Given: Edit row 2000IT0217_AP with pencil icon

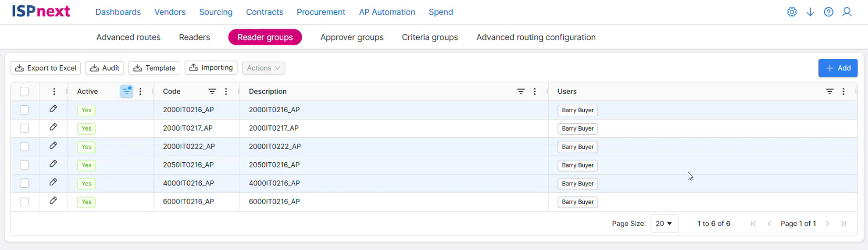Looking at the screenshot, I should coord(53,127).
